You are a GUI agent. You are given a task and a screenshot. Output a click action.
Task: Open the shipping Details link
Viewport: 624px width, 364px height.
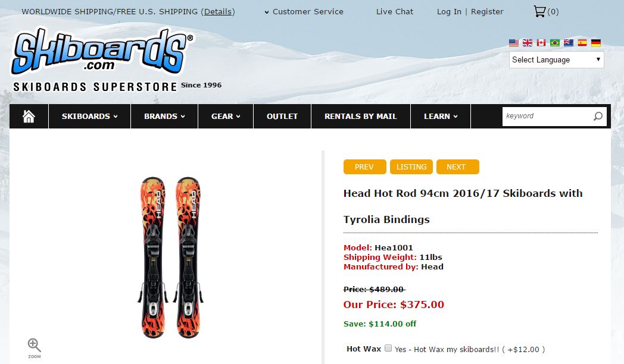[x=218, y=11]
